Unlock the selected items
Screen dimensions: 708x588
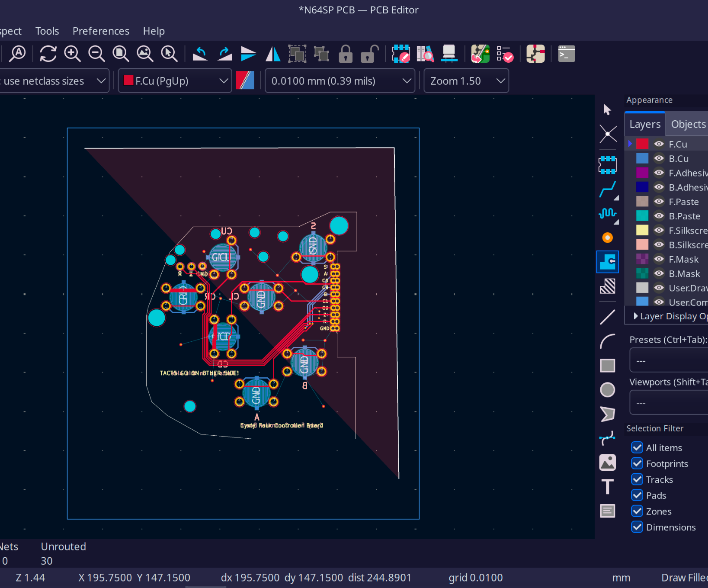pos(370,54)
